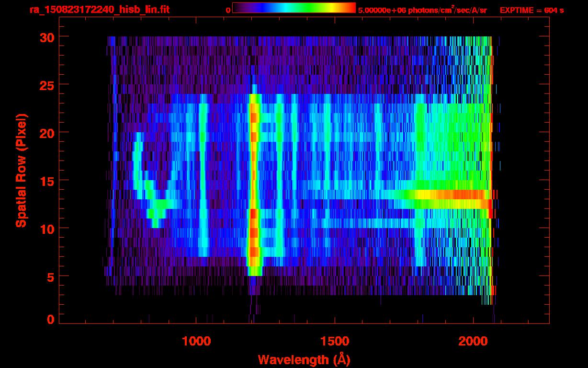The width and height of the screenshot is (588, 368).
Task: Select the 2000 wavelength tick label
Action: click(473, 341)
